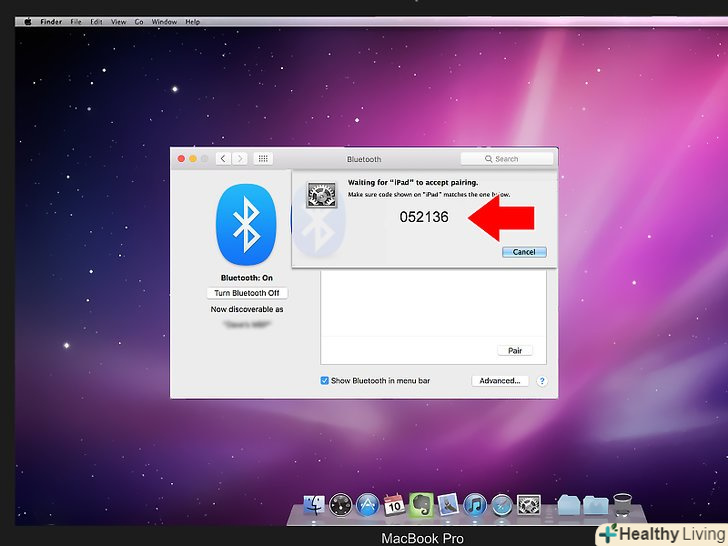This screenshot has width=728, height=546.
Task: Open the Window menu
Action: pos(164,21)
